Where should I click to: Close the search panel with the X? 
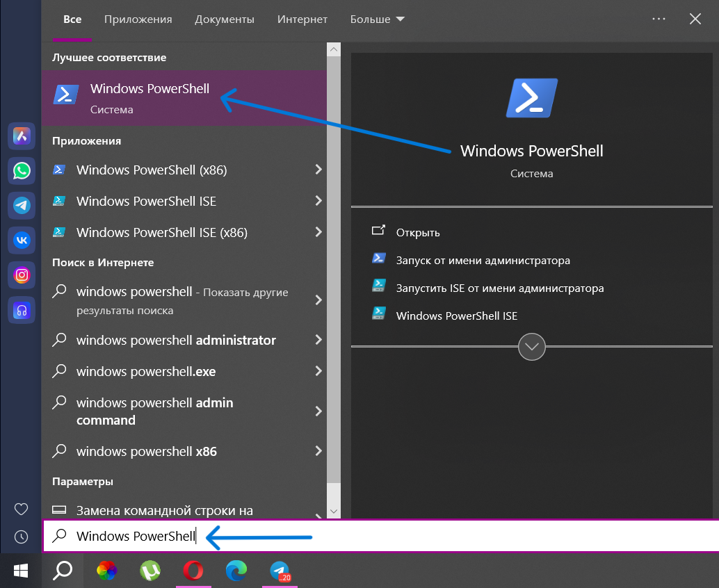click(x=695, y=19)
